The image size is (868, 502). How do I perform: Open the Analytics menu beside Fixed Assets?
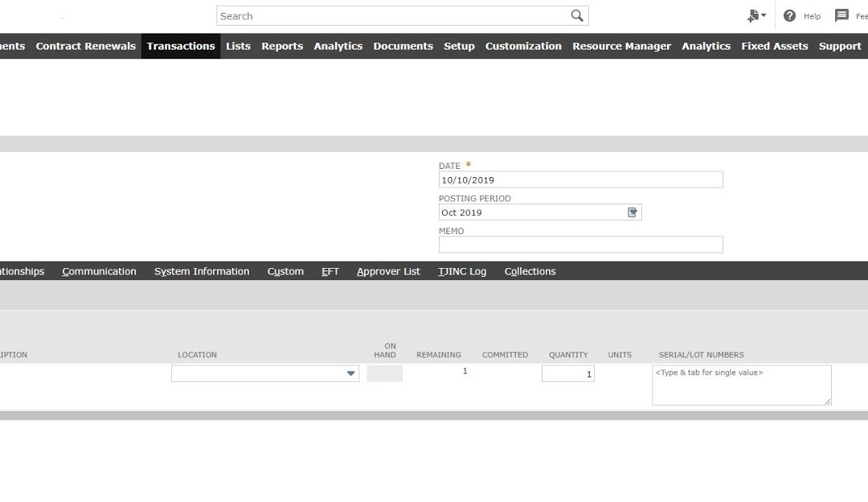coord(706,46)
